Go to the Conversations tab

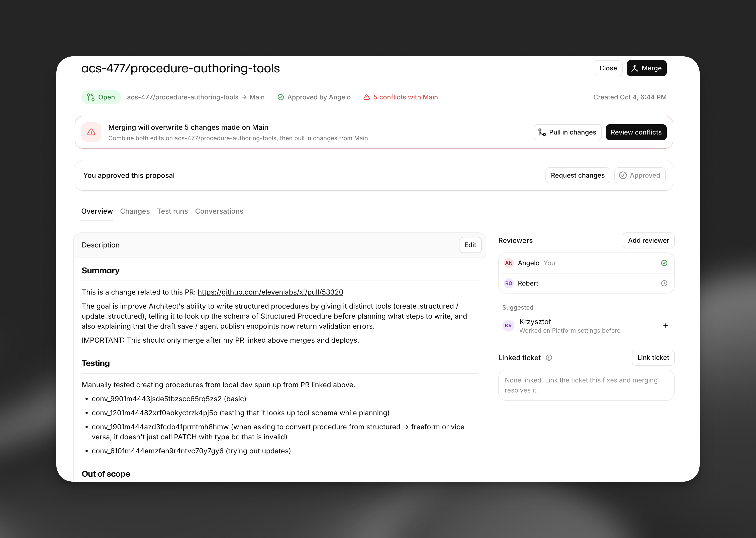click(x=219, y=211)
